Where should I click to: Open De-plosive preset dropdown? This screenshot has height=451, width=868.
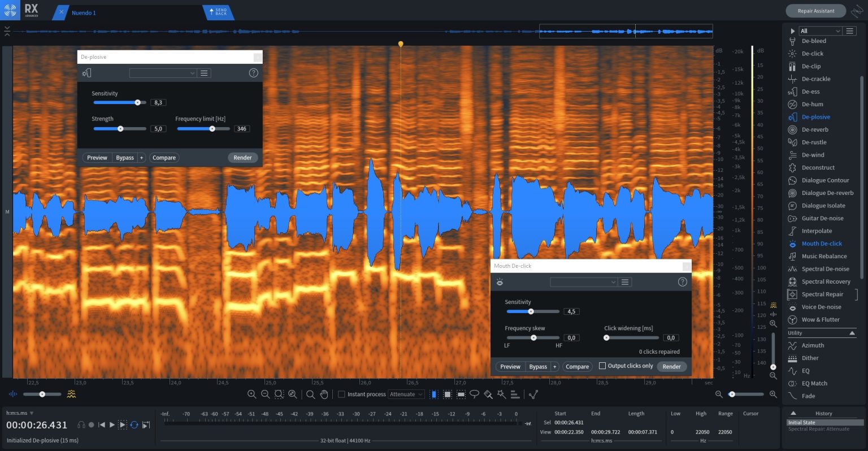163,73
